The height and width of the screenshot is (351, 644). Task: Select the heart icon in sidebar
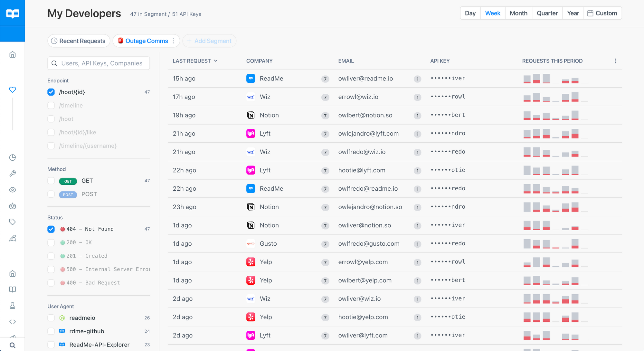coord(13,90)
